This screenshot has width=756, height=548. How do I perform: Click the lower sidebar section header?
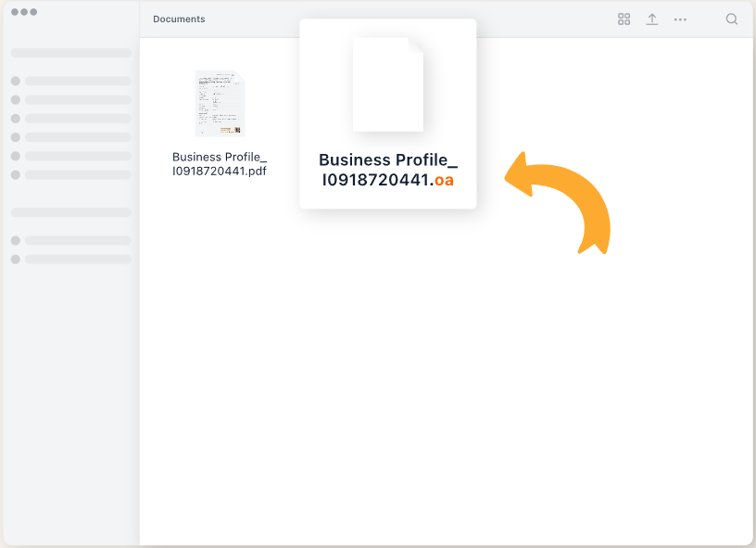tap(71, 212)
